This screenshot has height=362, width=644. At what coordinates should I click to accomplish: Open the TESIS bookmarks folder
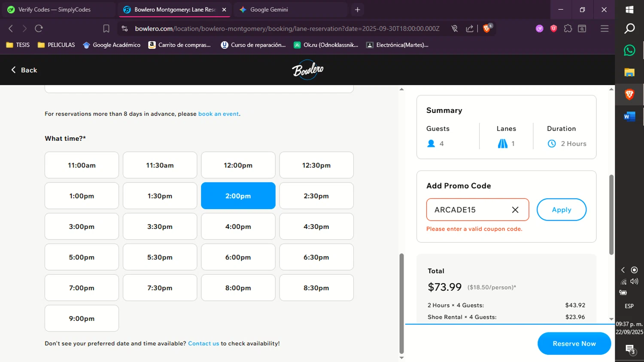tap(18, 45)
